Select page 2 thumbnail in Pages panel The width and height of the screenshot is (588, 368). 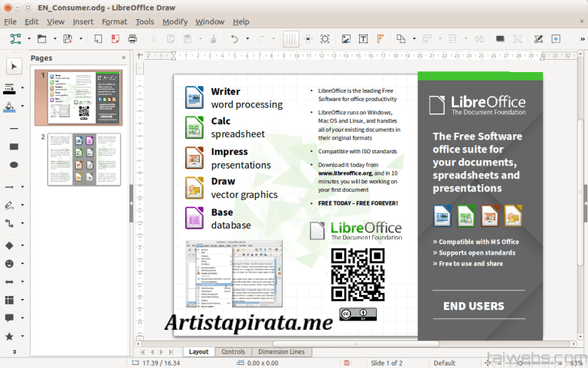(84, 159)
